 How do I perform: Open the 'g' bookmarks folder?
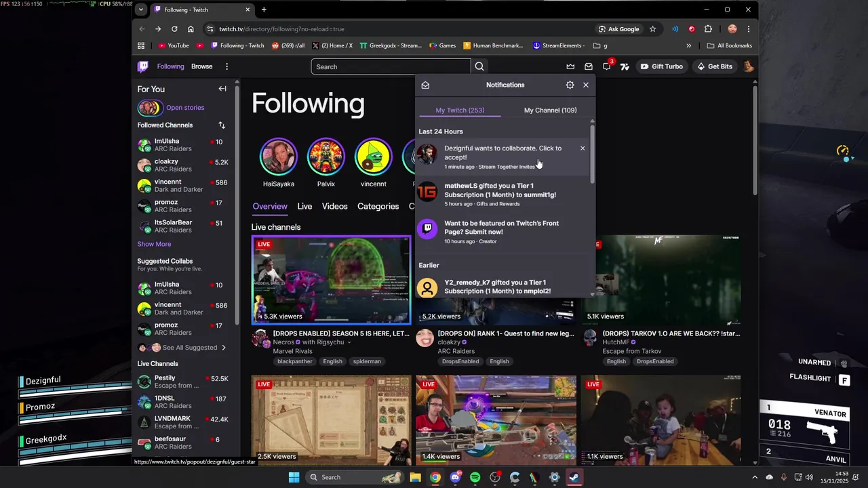(x=600, y=45)
